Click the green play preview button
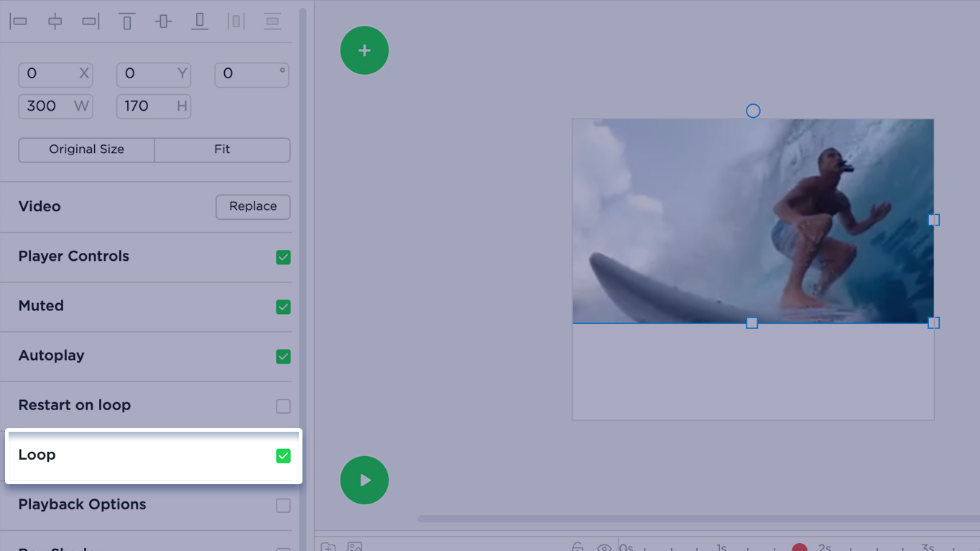This screenshot has width=980, height=551. 364,480
